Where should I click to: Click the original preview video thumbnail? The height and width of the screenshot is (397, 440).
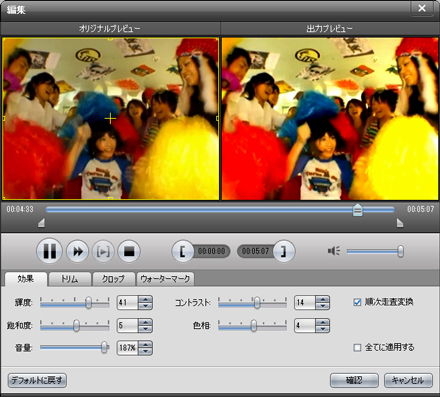pos(110,118)
